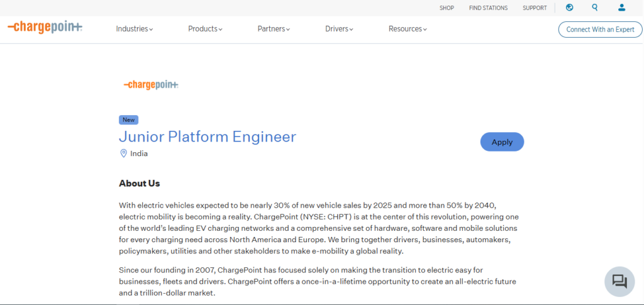The width and height of the screenshot is (644, 305).
Task: Click the ChargePoint logo in the header
Action: click(x=45, y=28)
